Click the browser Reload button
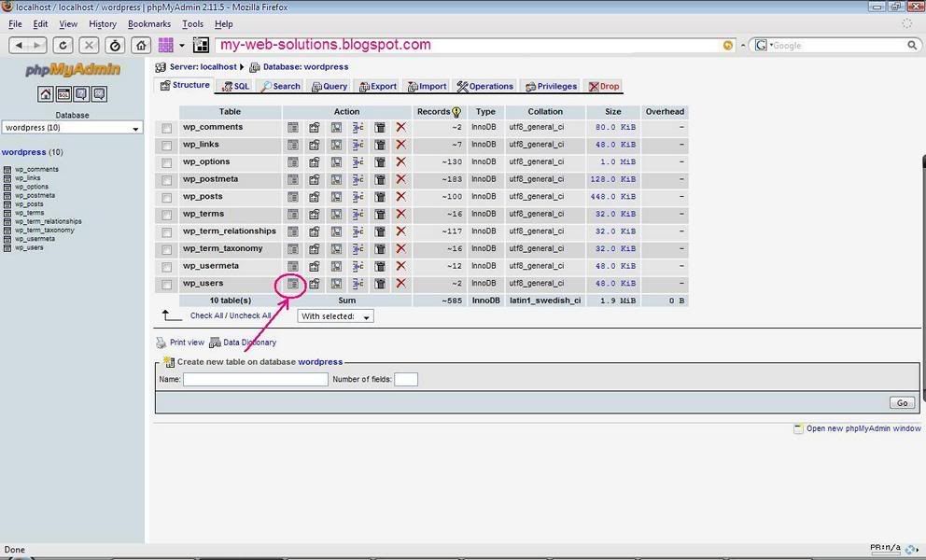 (63, 45)
